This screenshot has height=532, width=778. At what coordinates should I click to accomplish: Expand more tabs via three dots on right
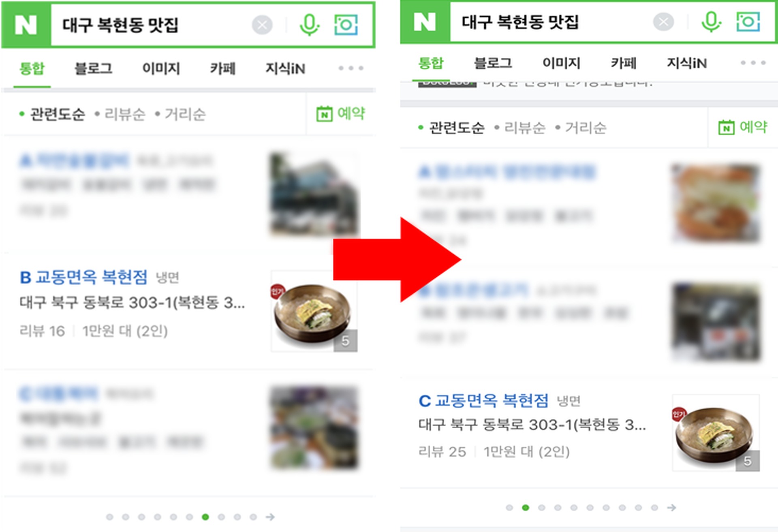(753, 63)
